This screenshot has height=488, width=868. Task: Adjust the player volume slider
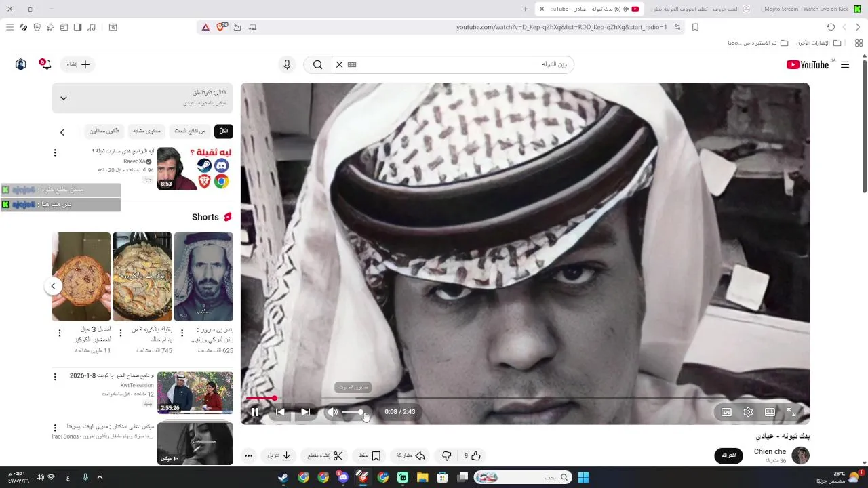(x=354, y=412)
